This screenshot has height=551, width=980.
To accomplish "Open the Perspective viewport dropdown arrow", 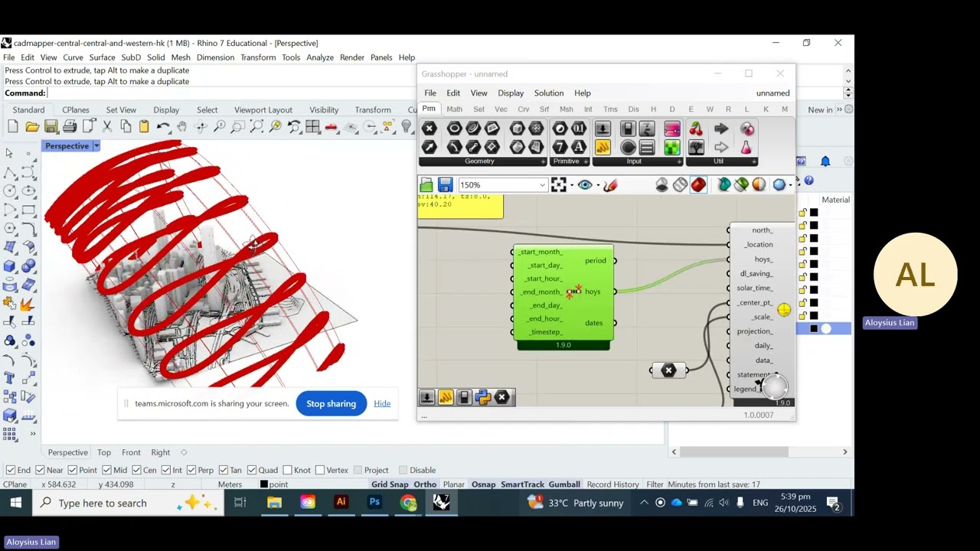I will pos(96,145).
